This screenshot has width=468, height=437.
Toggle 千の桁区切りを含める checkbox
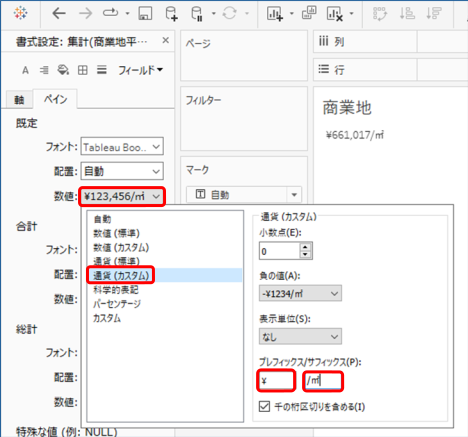tap(264, 406)
